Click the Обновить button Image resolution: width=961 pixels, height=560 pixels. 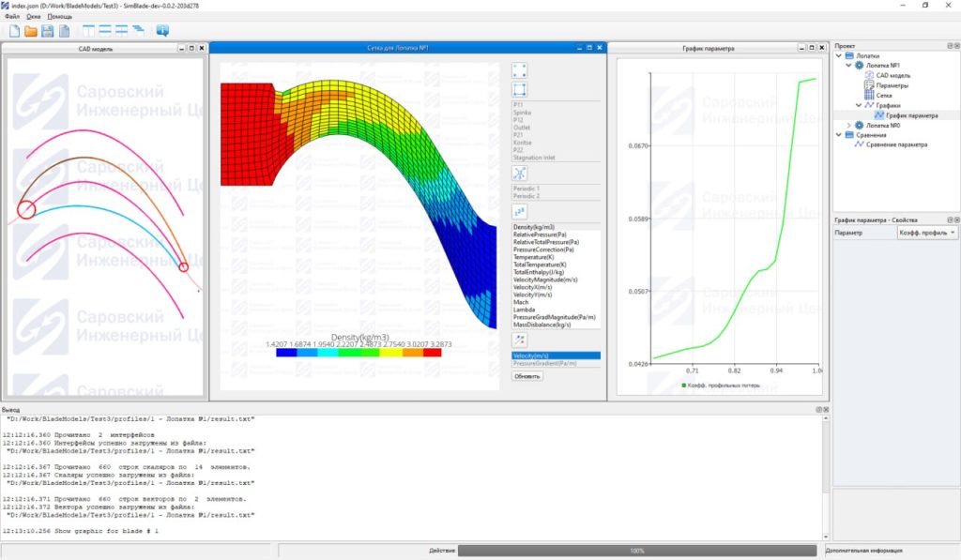click(527, 376)
